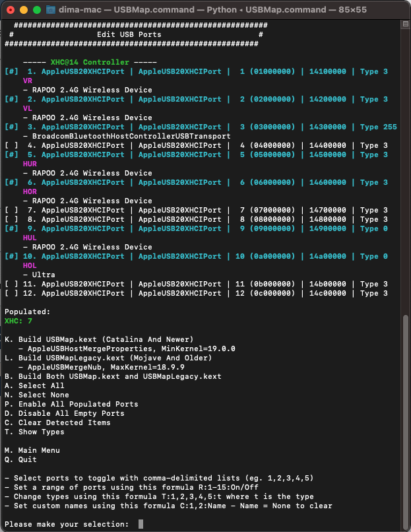
Task: Click the green zoom window button
Action: point(37,10)
